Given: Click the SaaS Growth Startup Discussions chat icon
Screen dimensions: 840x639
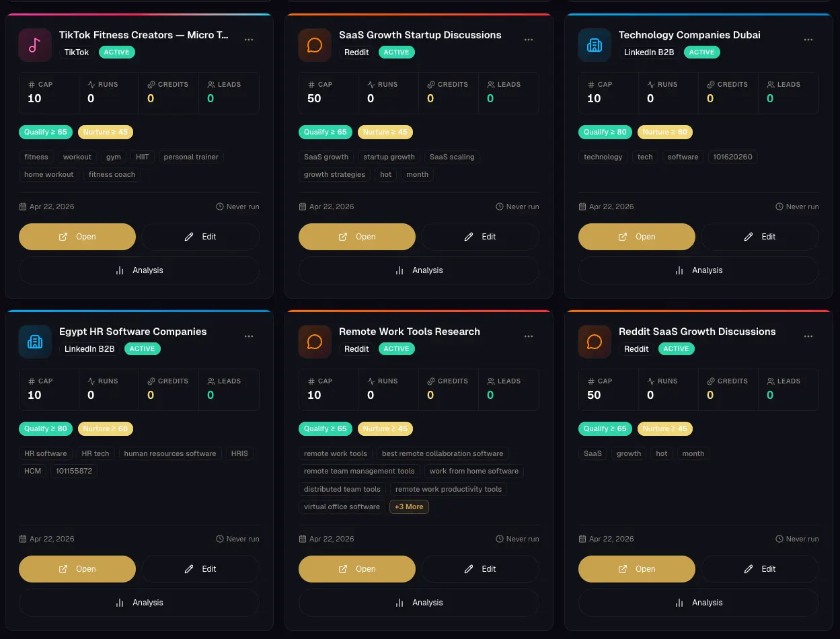Looking at the screenshot, I should click(315, 45).
